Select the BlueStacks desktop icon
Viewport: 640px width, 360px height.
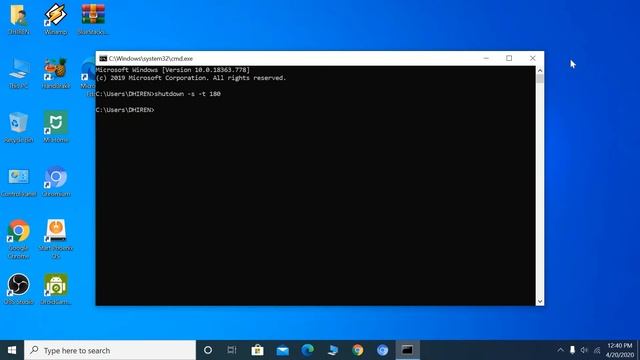coord(93,18)
